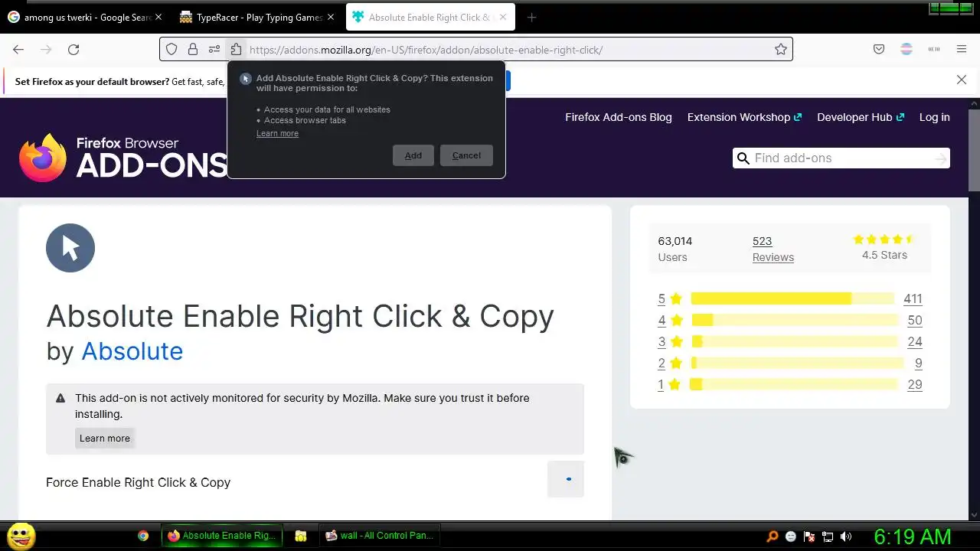The image size is (980, 551).
Task: Cancel the extension install prompt
Action: (x=466, y=155)
